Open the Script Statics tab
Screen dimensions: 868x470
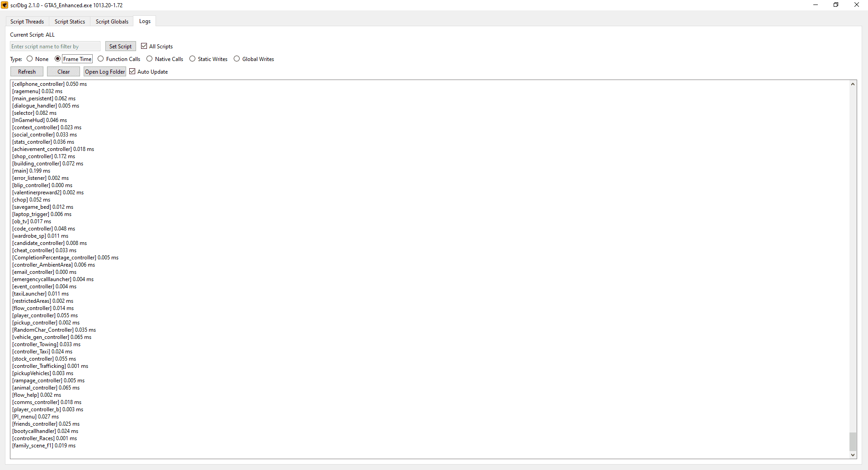click(70, 21)
